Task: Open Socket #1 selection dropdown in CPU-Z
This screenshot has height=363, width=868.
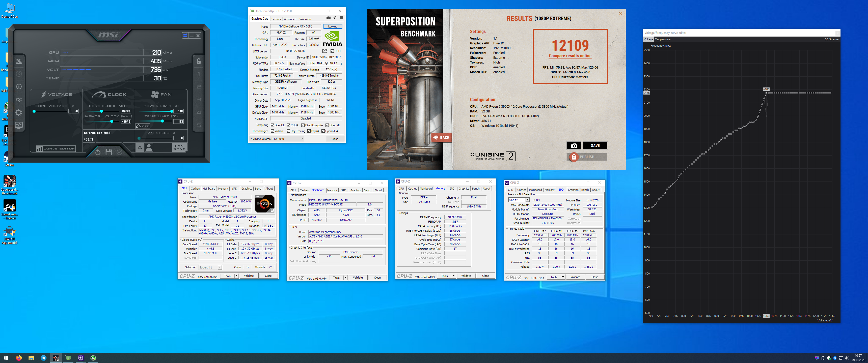Action: (210, 267)
